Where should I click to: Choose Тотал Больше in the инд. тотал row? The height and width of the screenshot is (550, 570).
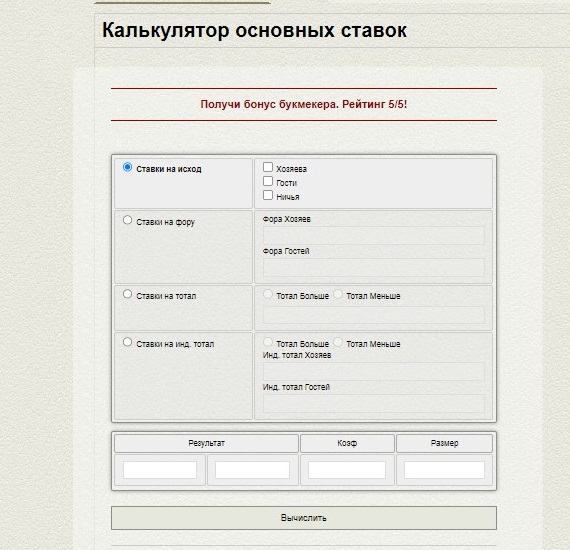[x=268, y=342]
